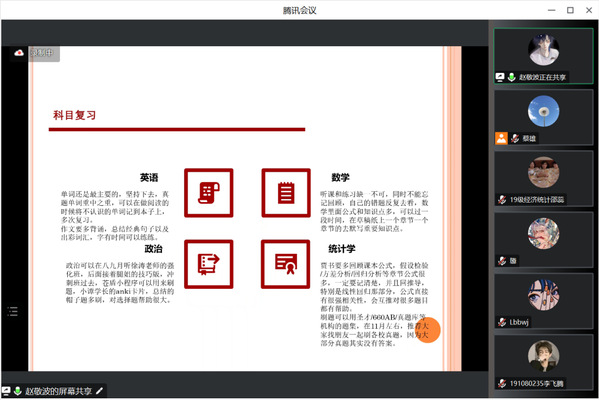Click the cloud recording icon
Image resolution: width=599 pixels, height=400 pixels.
click(x=19, y=53)
